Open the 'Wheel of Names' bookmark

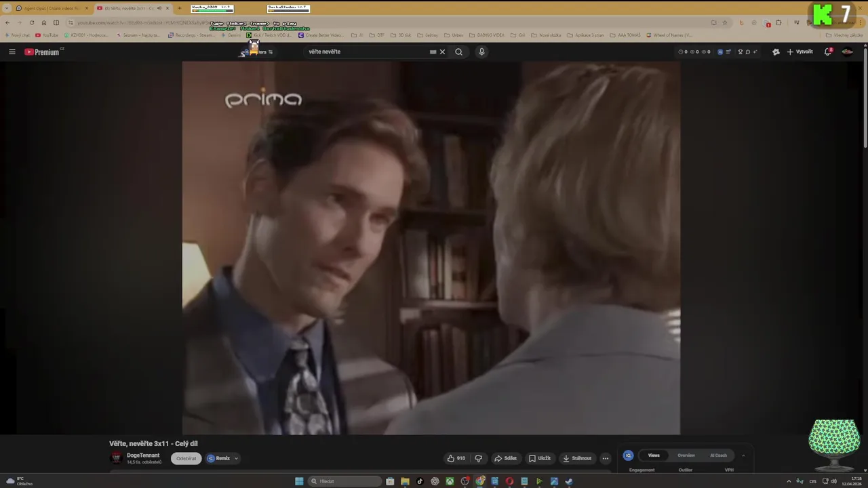[x=669, y=35]
